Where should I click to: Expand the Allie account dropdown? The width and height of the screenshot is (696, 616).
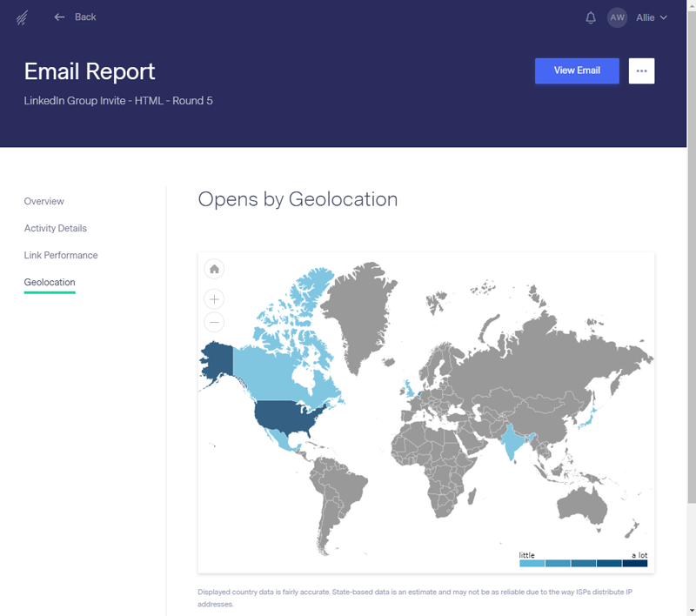coord(652,17)
